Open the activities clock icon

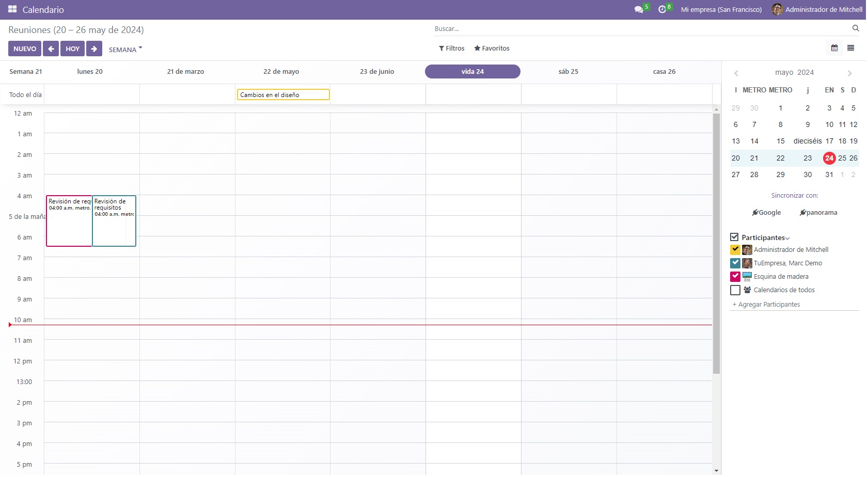662,9
